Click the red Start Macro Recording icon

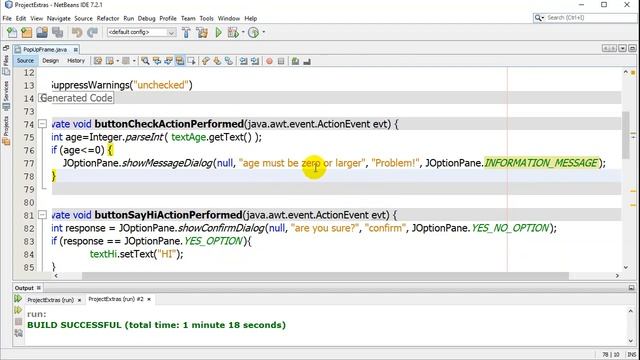(269, 61)
